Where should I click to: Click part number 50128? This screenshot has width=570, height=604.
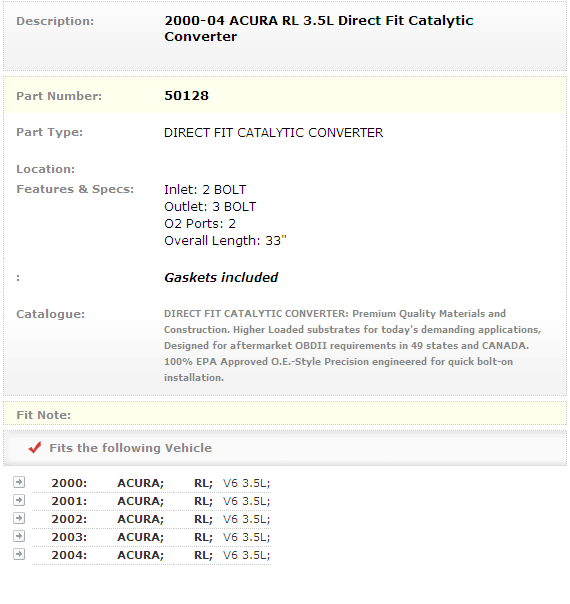pos(186,96)
